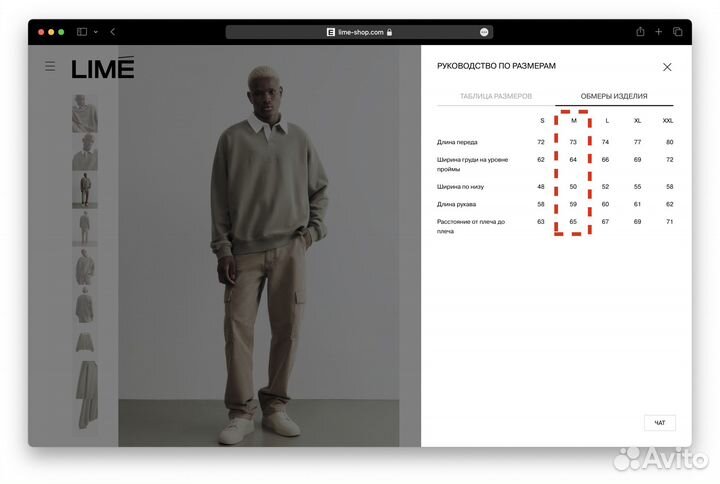The height and width of the screenshot is (484, 720).
Task: Click the Safari sidebar toggle icon
Action: 82,32
